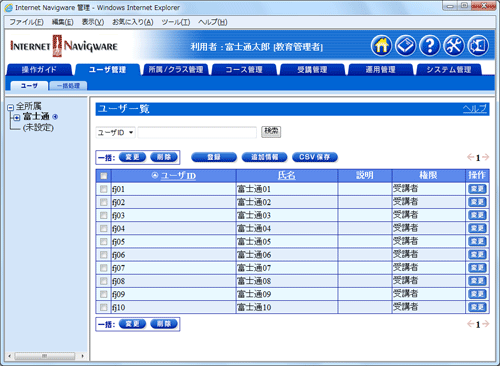Open the ヘルプ(H) menu
The height and width of the screenshot is (366, 500).
coord(213,22)
